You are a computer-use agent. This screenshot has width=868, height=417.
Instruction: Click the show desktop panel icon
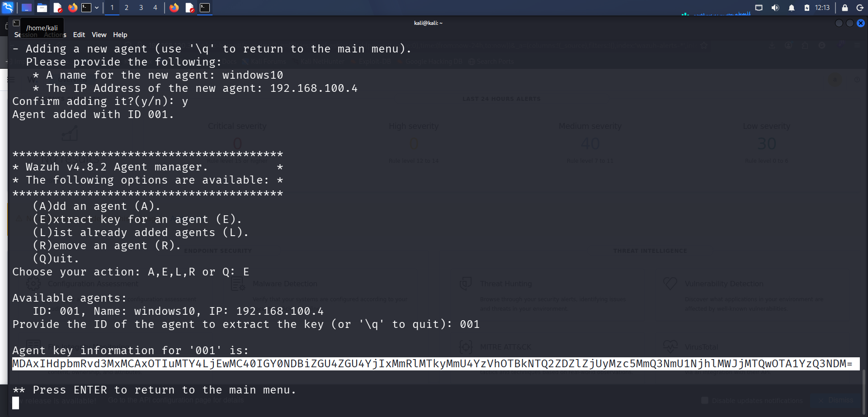(x=27, y=8)
